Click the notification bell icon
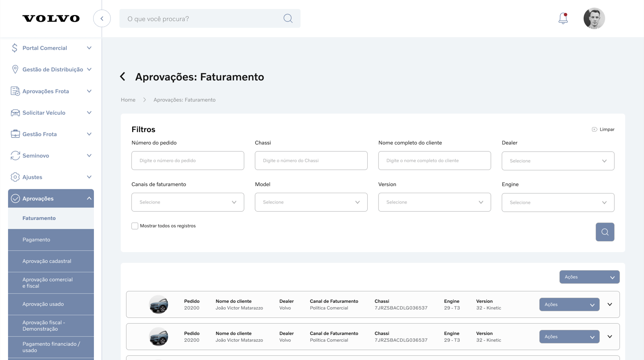Screen dimensions: 644x360 click(563, 19)
